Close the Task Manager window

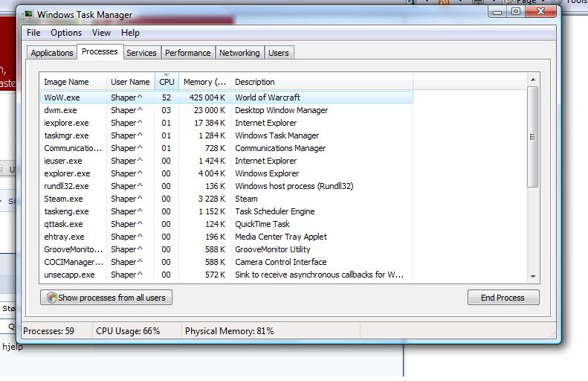click(x=540, y=12)
